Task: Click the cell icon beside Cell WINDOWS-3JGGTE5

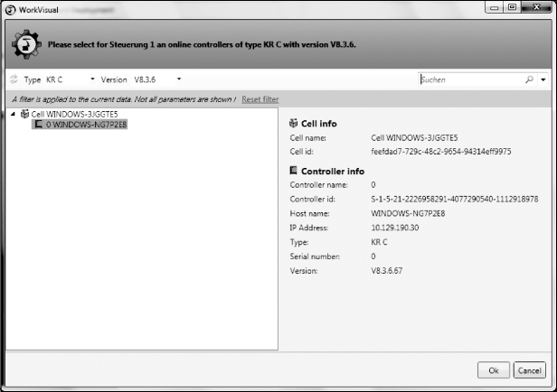Action: [24, 114]
